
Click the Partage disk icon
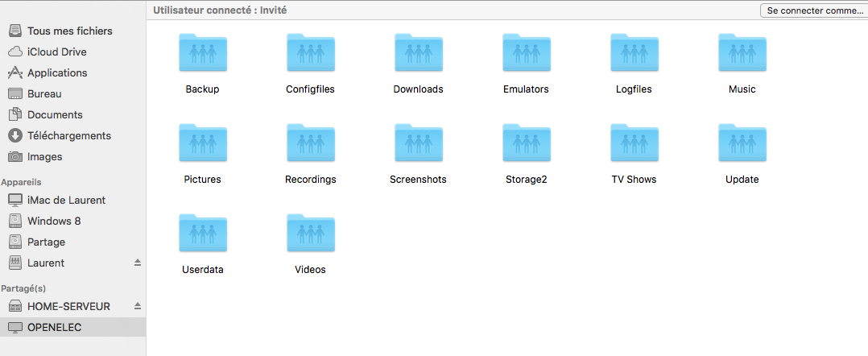(x=15, y=242)
